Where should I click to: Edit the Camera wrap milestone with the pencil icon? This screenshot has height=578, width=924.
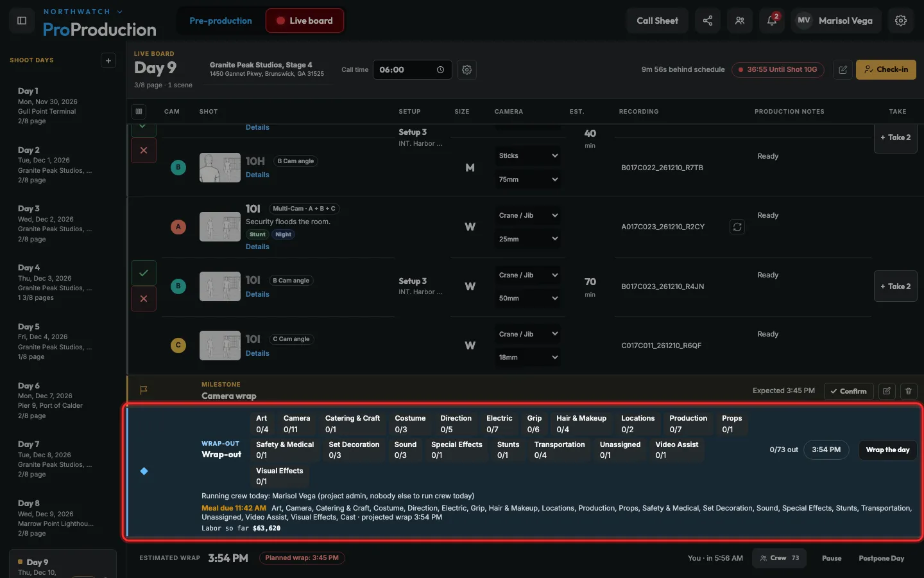pos(887,390)
